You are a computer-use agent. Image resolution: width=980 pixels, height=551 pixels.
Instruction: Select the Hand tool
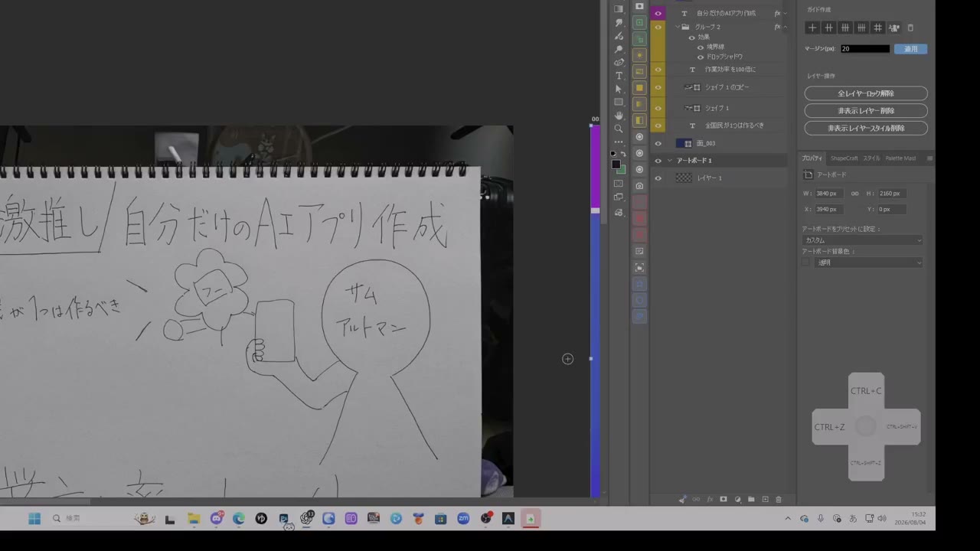pyautogui.click(x=619, y=116)
